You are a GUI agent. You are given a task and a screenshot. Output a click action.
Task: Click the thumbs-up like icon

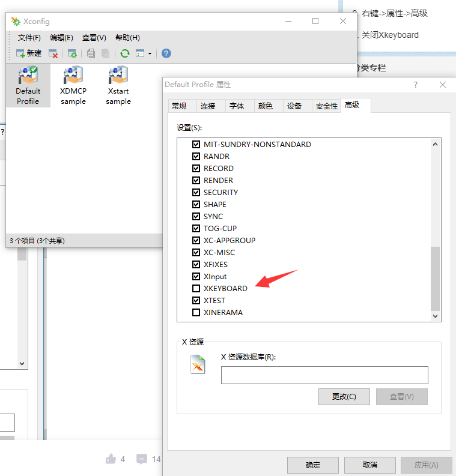click(x=111, y=459)
